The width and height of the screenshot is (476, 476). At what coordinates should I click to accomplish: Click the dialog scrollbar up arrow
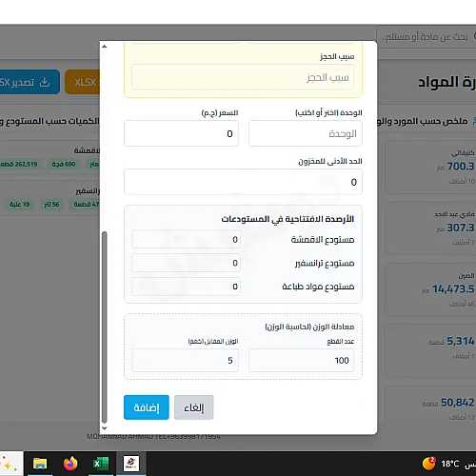coord(104,47)
